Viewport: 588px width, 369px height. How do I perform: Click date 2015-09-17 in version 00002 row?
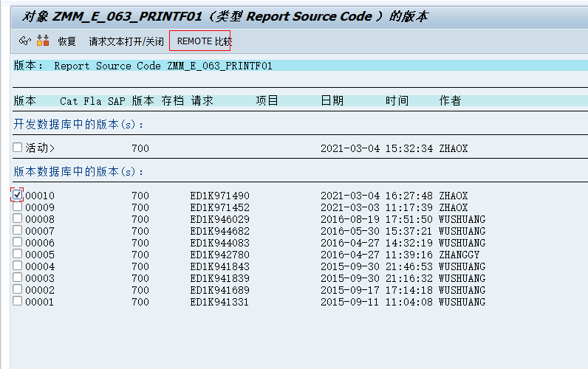(350, 290)
